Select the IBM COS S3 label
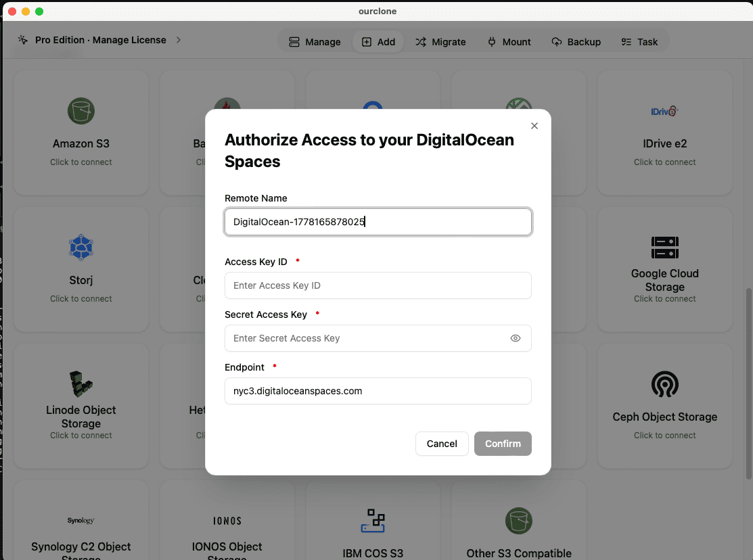The width and height of the screenshot is (753, 560). pyautogui.click(x=373, y=553)
